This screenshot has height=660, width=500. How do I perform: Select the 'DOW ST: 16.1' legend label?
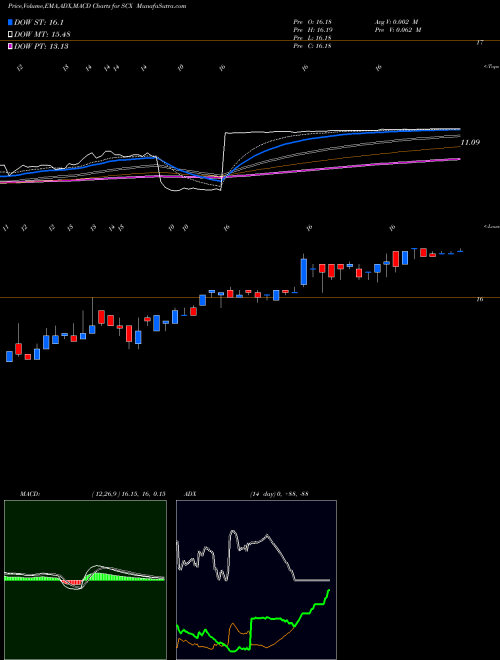39,22
